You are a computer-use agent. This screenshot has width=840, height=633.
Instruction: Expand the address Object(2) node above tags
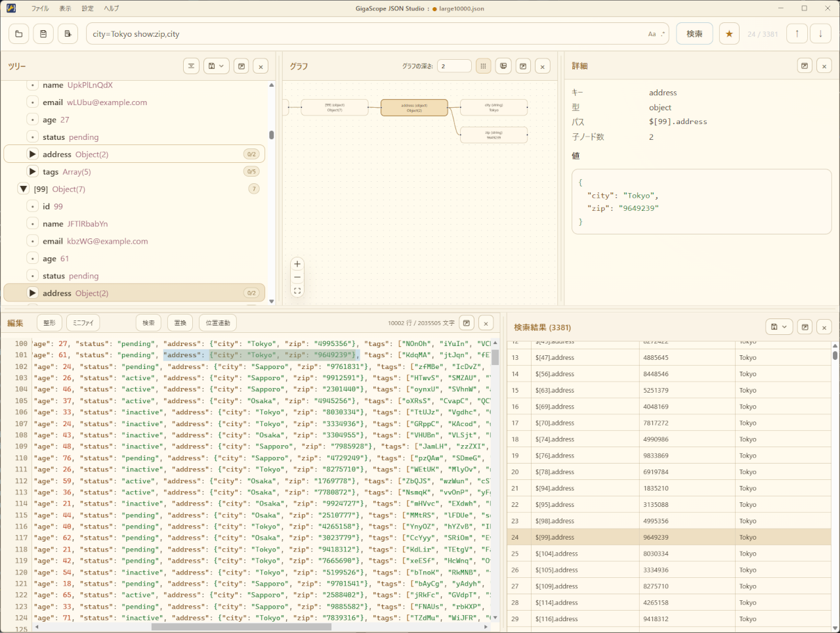pos(32,154)
